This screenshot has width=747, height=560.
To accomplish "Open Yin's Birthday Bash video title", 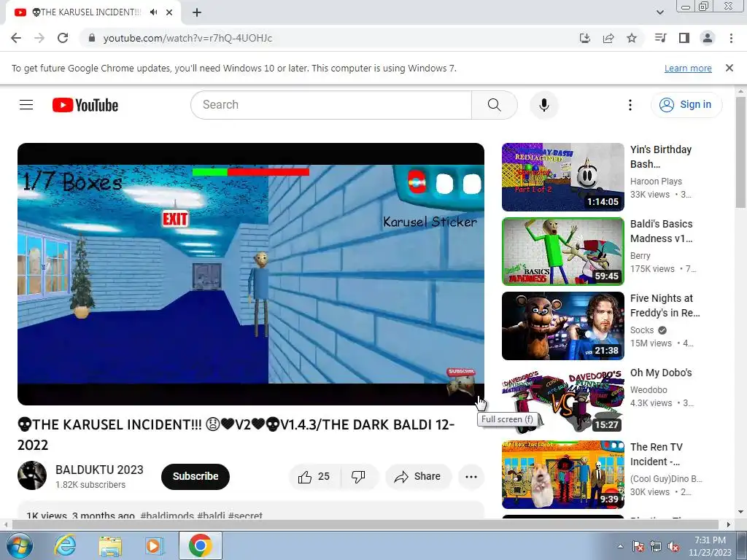I will pos(661,157).
